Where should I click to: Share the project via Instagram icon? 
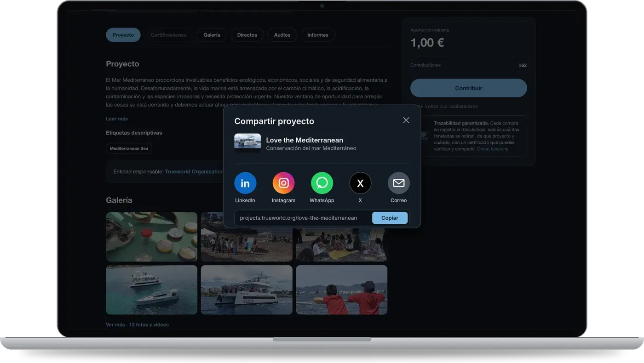click(283, 183)
